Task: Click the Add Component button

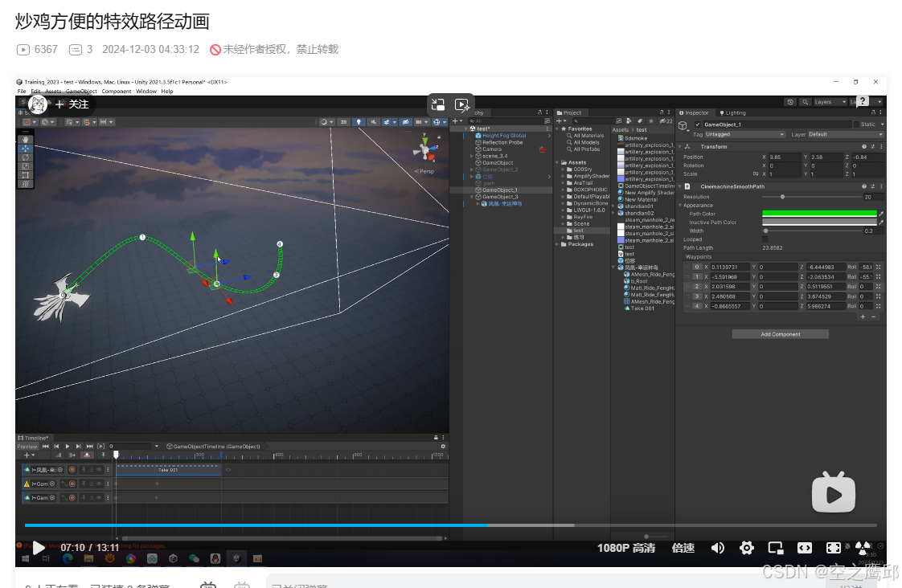Action: tap(780, 334)
